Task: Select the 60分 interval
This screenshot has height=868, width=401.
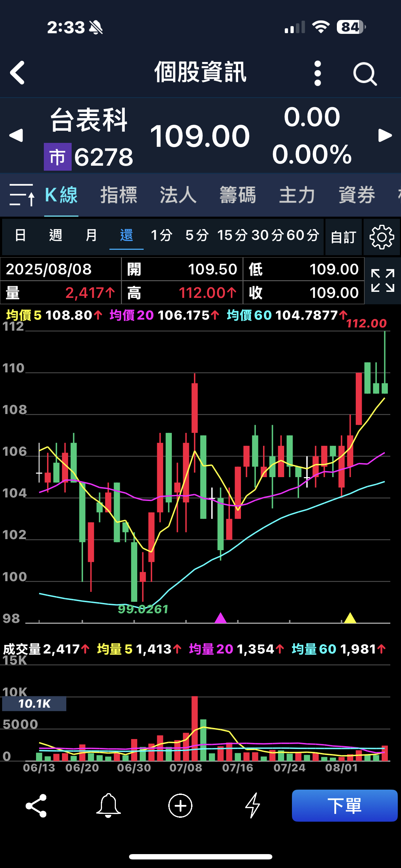Action: [x=303, y=235]
